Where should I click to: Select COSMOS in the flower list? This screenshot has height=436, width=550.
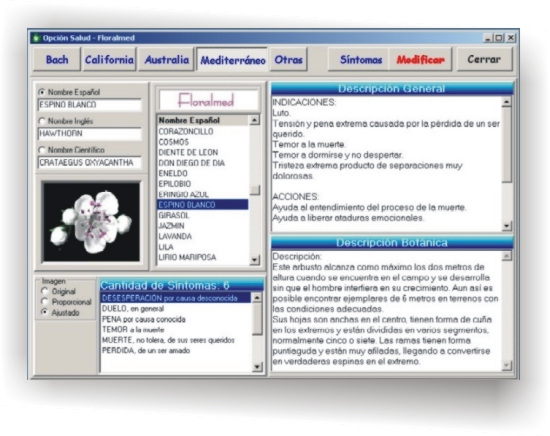(203, 142)
